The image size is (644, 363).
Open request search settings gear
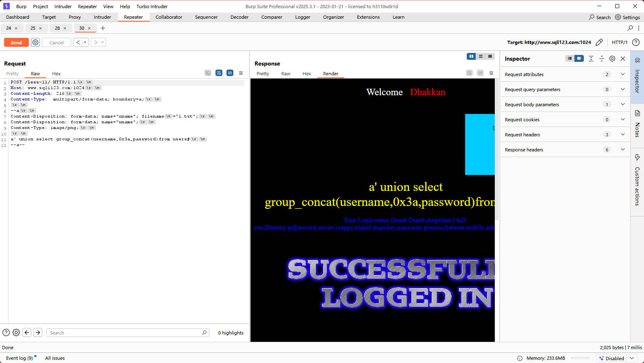(16, 332)
